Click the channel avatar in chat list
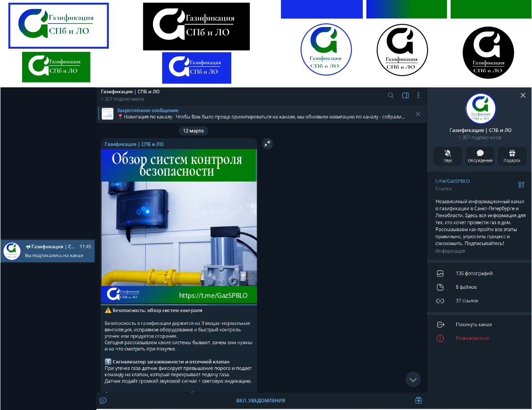 (x=12, y=251)
